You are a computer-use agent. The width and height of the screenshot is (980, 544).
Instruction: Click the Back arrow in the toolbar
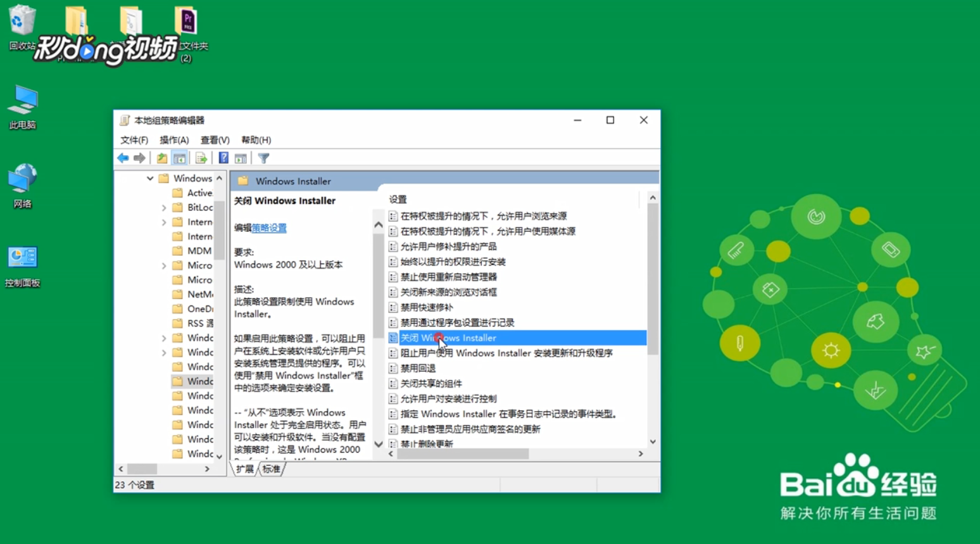click(x=123, y=158)
